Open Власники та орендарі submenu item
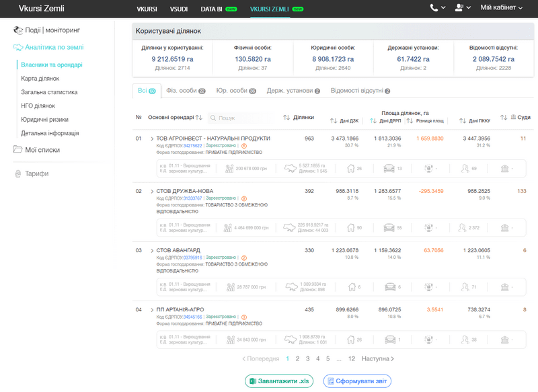 coord(52,65)
